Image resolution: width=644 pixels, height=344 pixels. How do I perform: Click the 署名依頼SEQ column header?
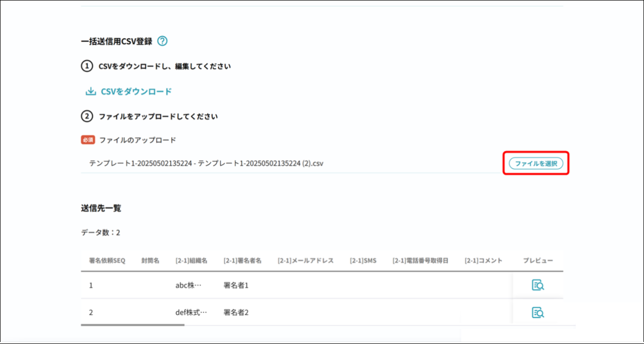tap(107, 261)
